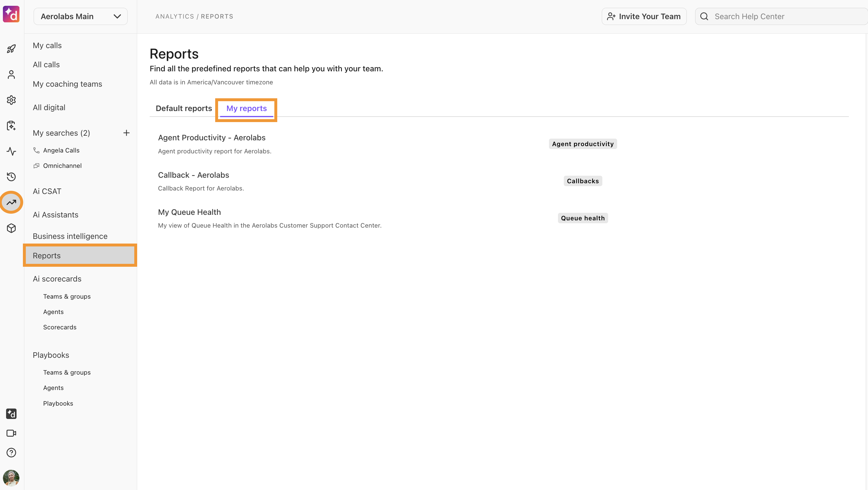This screenshot has height=490, width=868.
Task: Open Ai scorecards section
Action: [x=57, y=279]
